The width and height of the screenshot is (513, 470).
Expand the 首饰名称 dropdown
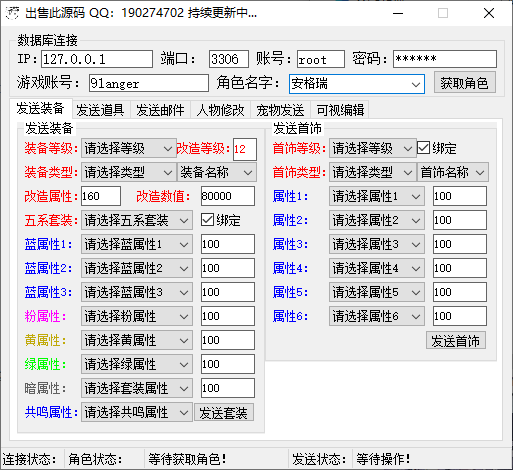click(x=453, y=172)
